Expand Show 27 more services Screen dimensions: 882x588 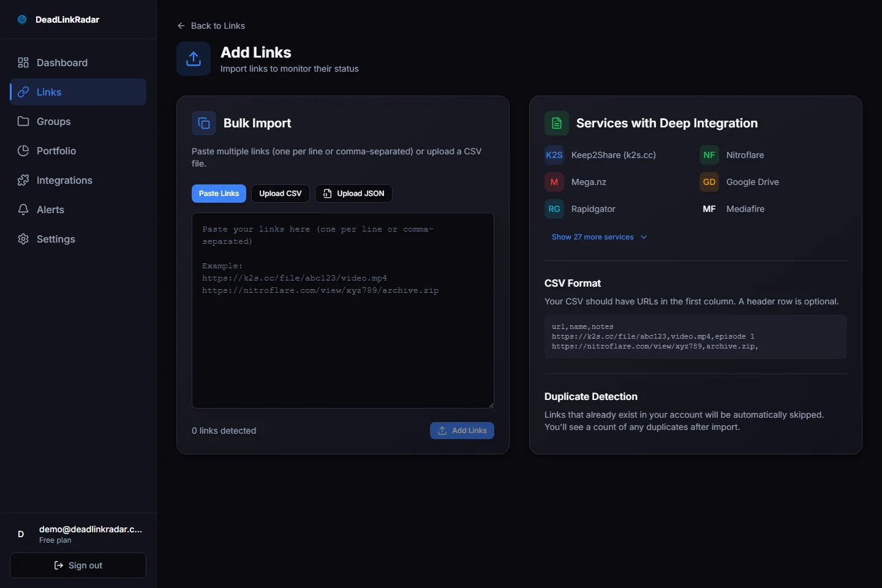[592, 237]
